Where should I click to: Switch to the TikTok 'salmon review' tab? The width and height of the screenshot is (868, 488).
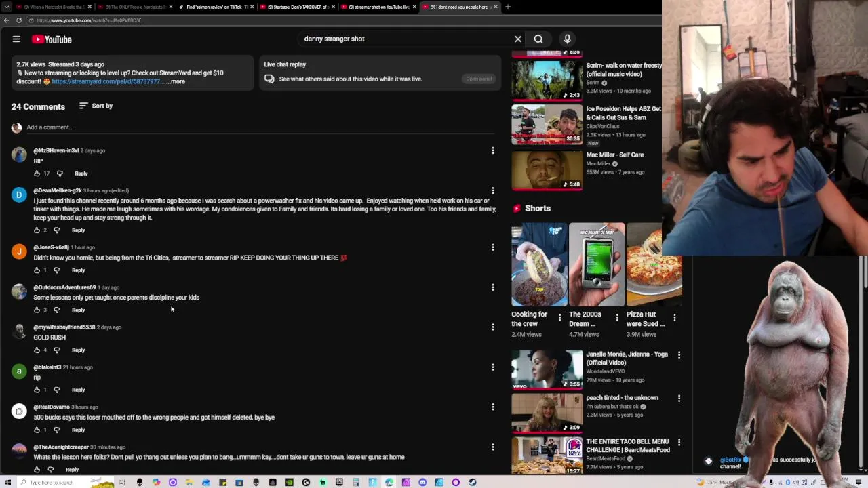point(215,7)
